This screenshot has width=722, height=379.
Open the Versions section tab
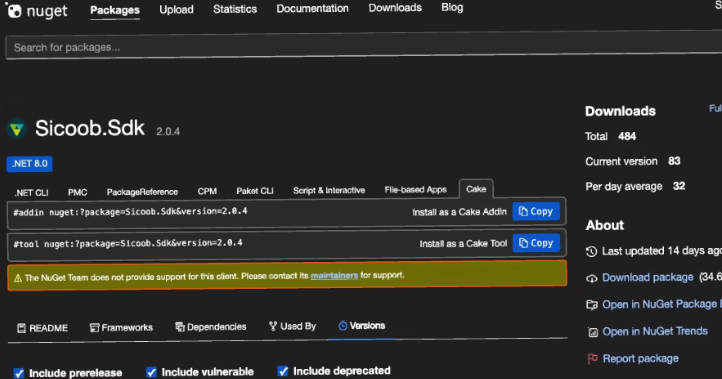tap(361, 326)
